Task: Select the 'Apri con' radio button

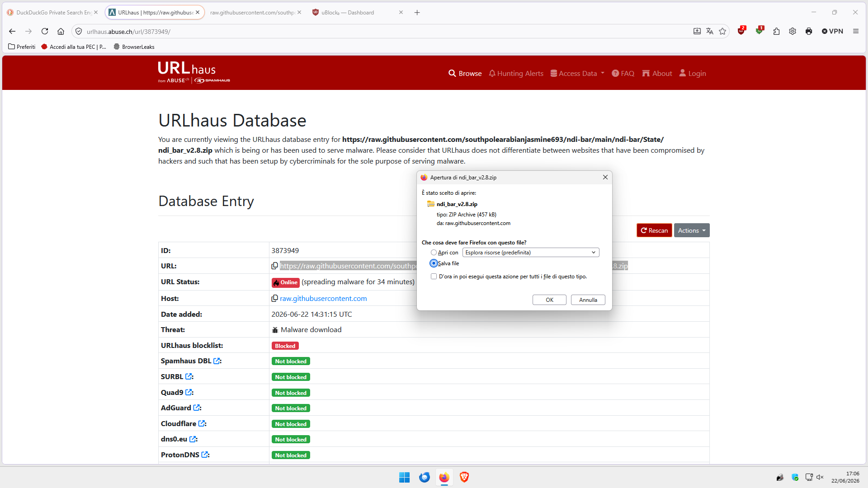Action: coord(434,253)
